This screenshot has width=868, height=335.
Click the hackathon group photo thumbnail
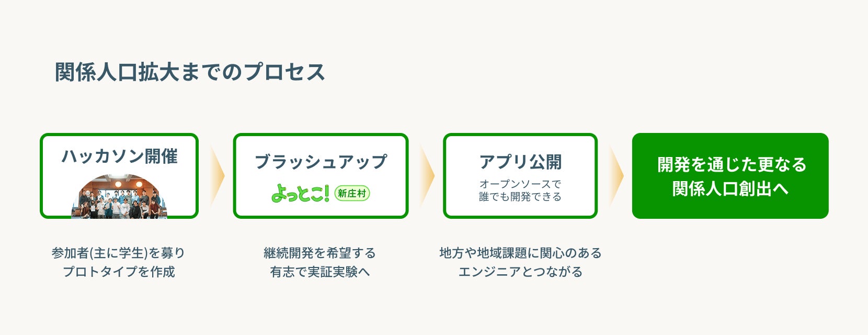[x=119, y=196]
